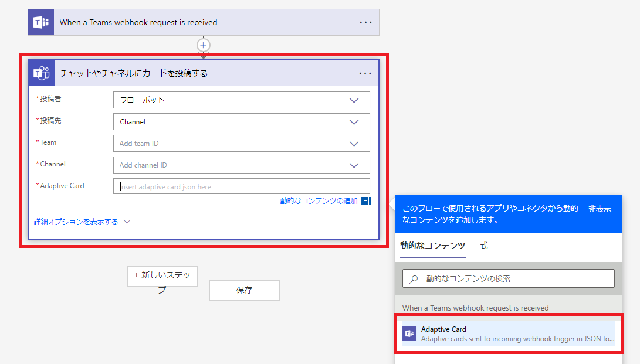Click 新しいステップ button
This screenshot has height=364, width=640.
162,276
